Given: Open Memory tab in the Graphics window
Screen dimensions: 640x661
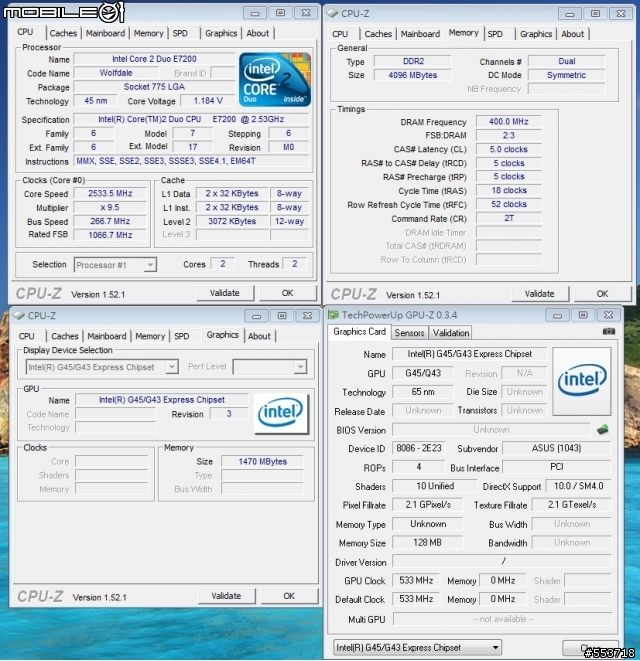Looking at the screenshot, I should (150, 336).
